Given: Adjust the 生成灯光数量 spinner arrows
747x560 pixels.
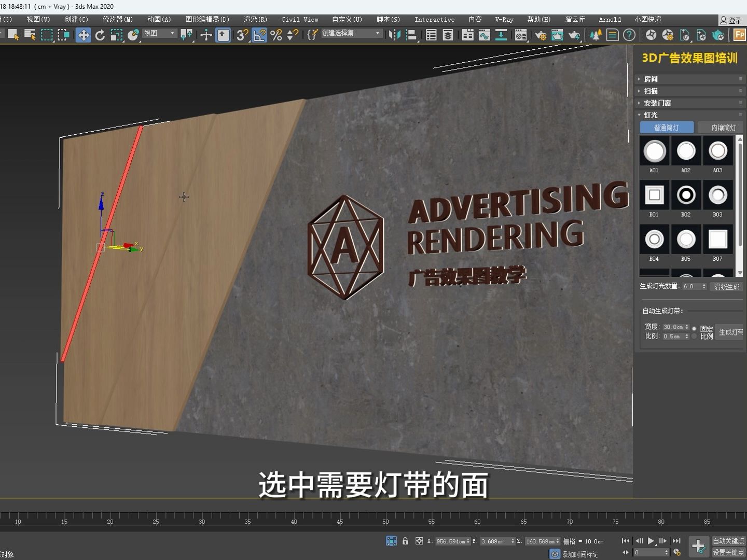Looking at the screenshot, I should point(704,286).
